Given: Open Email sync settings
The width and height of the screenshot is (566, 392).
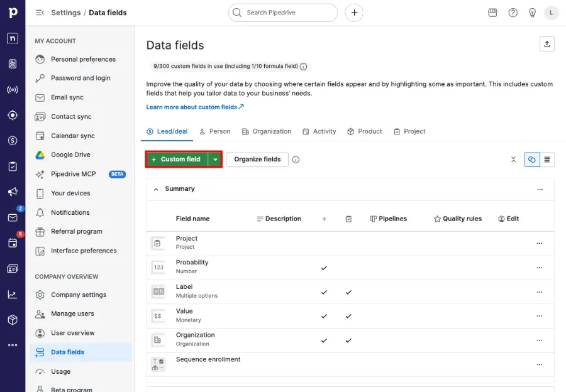Looking at the screenshot, I should [x=80, y=97].
